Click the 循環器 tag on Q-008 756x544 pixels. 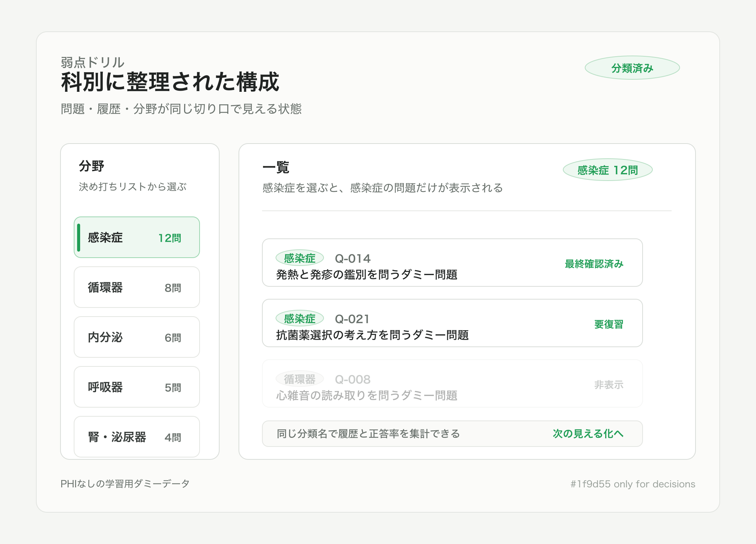click(x=300, y=379)
